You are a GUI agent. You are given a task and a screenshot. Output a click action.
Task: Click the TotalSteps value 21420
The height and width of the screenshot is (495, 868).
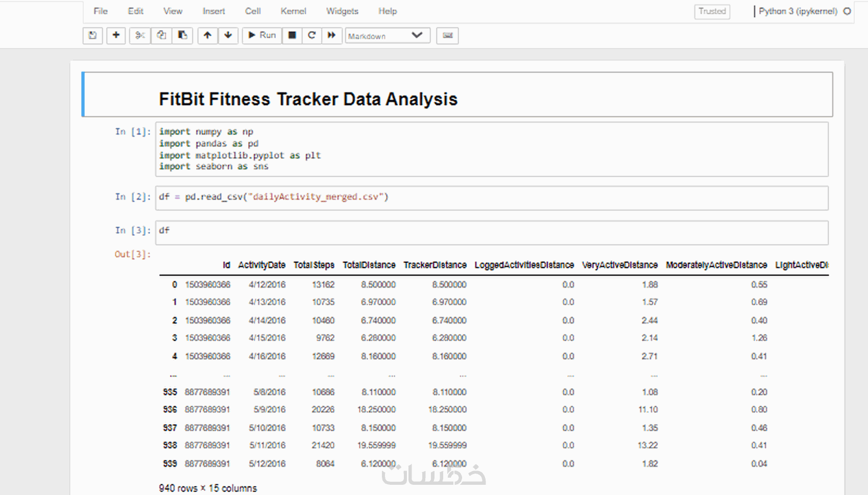(323, 445)
